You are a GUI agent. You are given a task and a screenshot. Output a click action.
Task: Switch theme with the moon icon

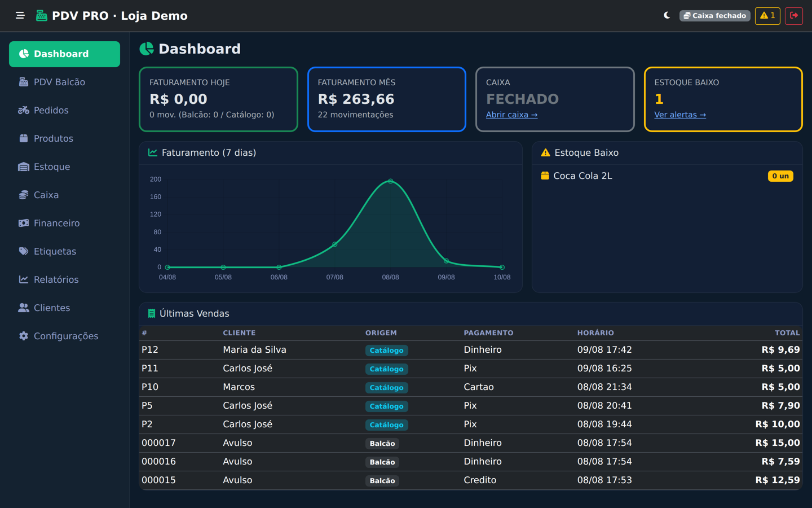667,16
